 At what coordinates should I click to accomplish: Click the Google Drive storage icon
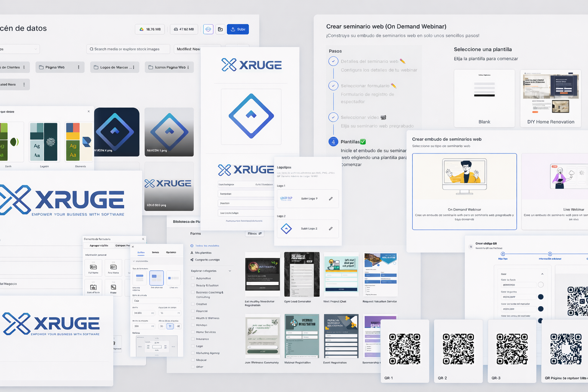tap(142, 29)
